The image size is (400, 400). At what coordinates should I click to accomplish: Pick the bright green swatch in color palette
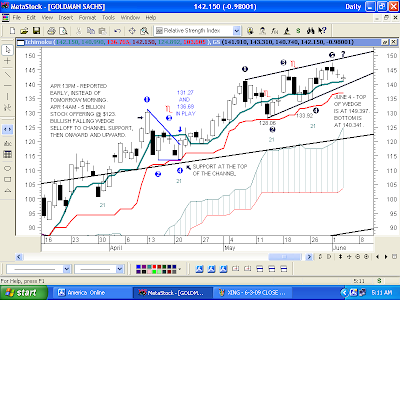pyautogui.click(x=155, y=272)
